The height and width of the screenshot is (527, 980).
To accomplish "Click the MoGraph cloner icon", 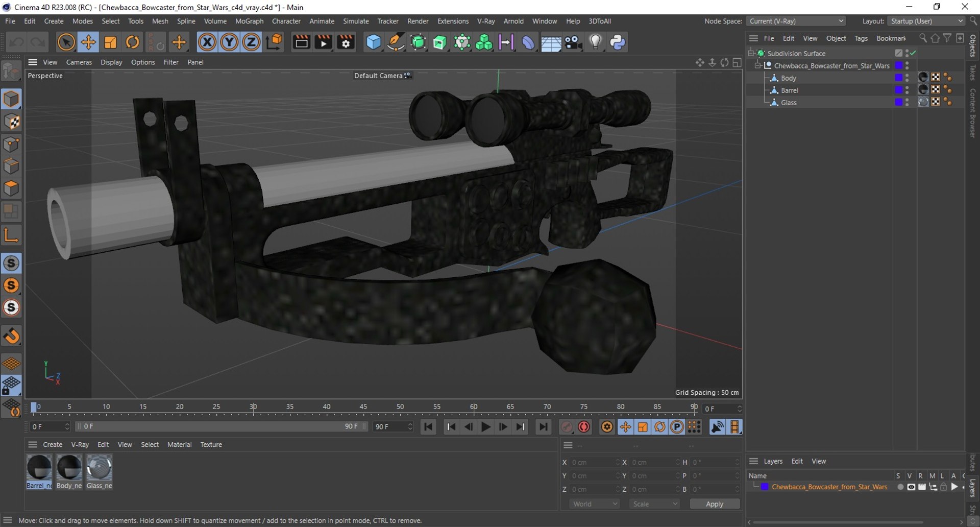I will [x=484, y=42].
